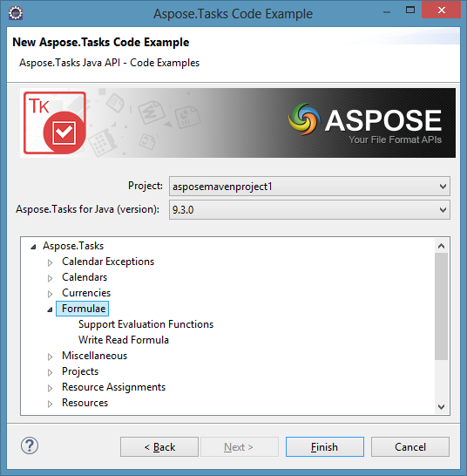467x476 pixels.
Task: Select the Resources tree item
Action: click(85, 403)
